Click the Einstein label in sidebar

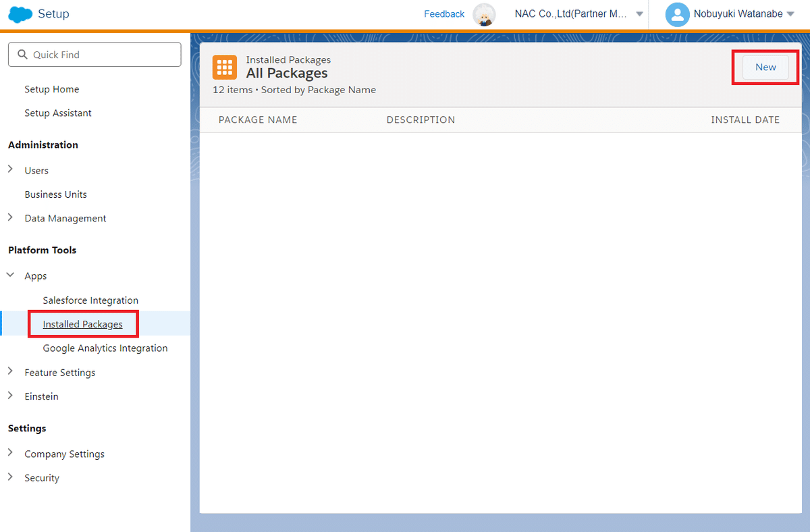click(41, 396)
